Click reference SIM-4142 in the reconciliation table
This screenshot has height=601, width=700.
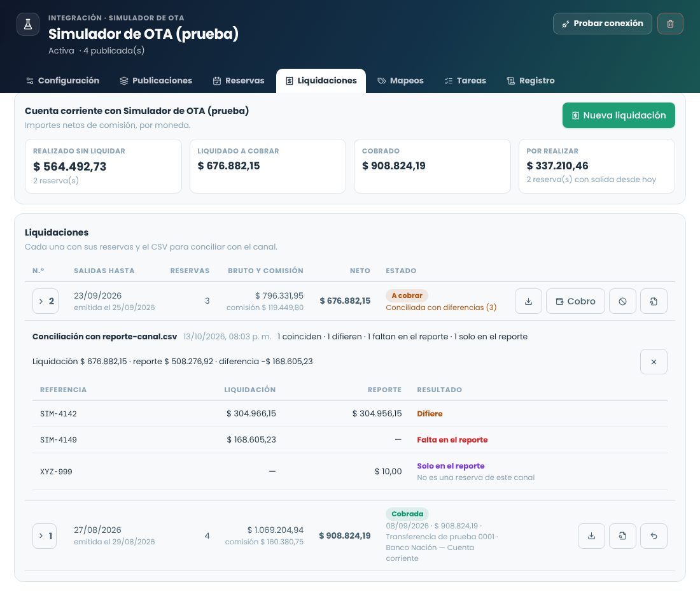point(59,414)
